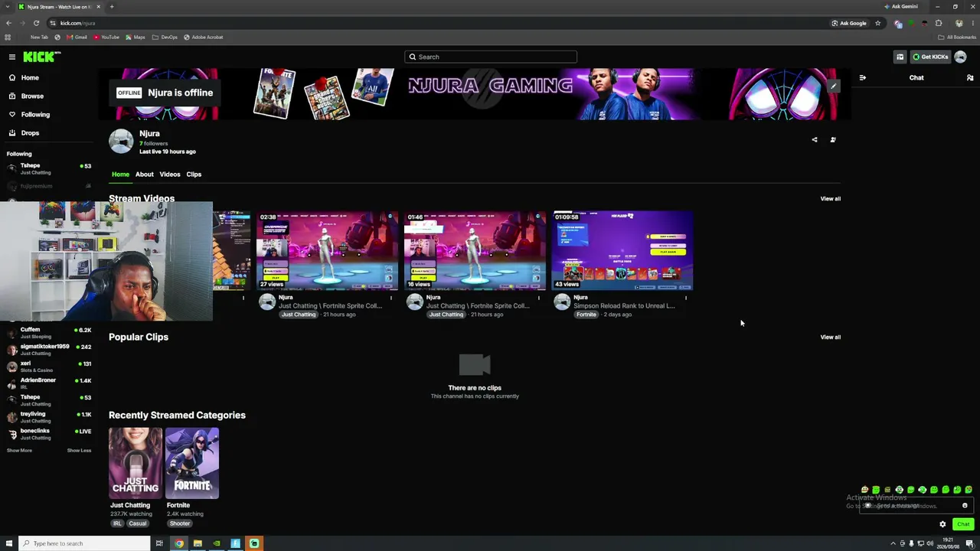Open the Adobe Acrobat bookmark
Screen dimensions: 980x551
204,37
